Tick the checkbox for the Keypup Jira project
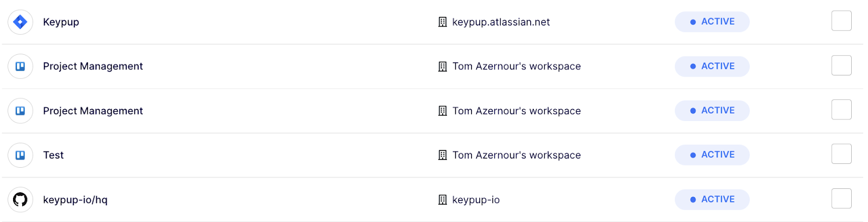This screenshot has height=222, width=868. (x=841, y=21)
